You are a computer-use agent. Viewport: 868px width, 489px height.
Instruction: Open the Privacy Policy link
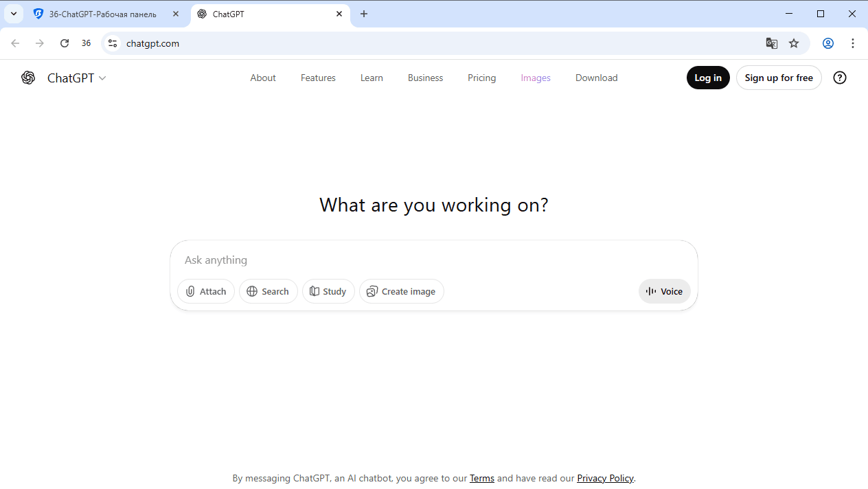click(x=605, y=478)
